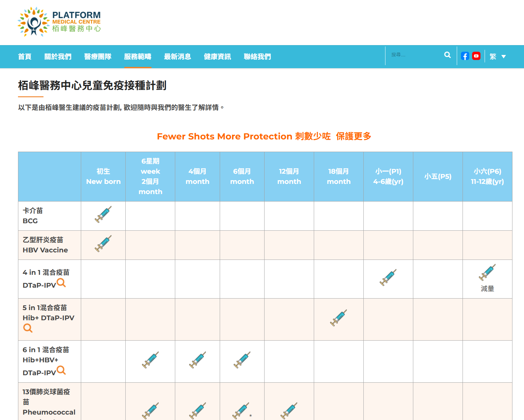Click the magnifier under 5 in 1 Hib+ DTaP-IPV
This screenshot has height=420, width=524.
tap(28, 328)
